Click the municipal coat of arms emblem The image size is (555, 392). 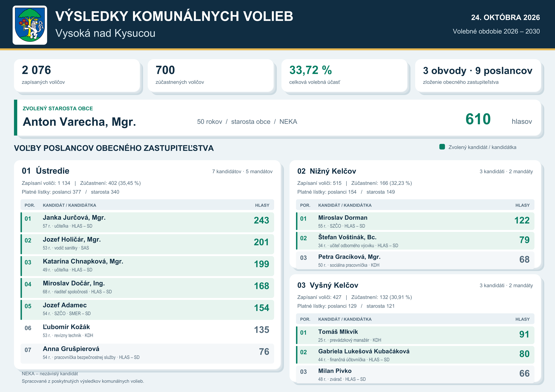(30, 25)
